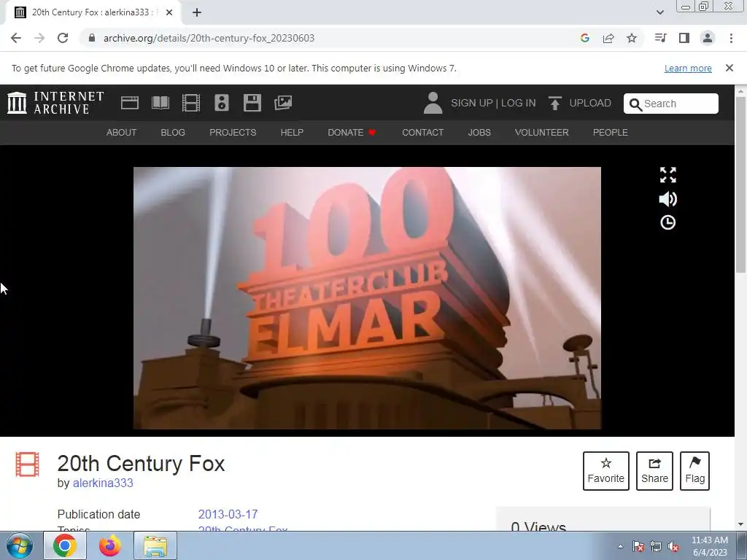The image size is (747, 560).
Task: Reload the page
Action: coord(63,38)
